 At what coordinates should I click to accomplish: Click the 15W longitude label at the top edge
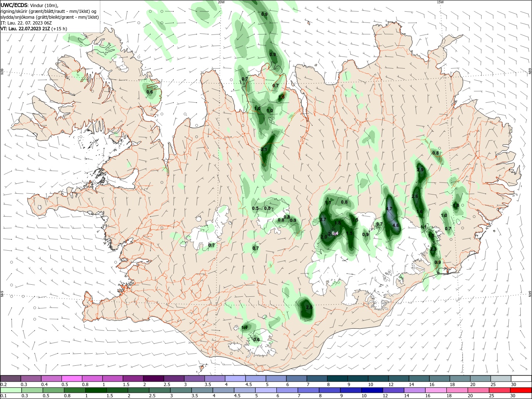pos(440,2)
